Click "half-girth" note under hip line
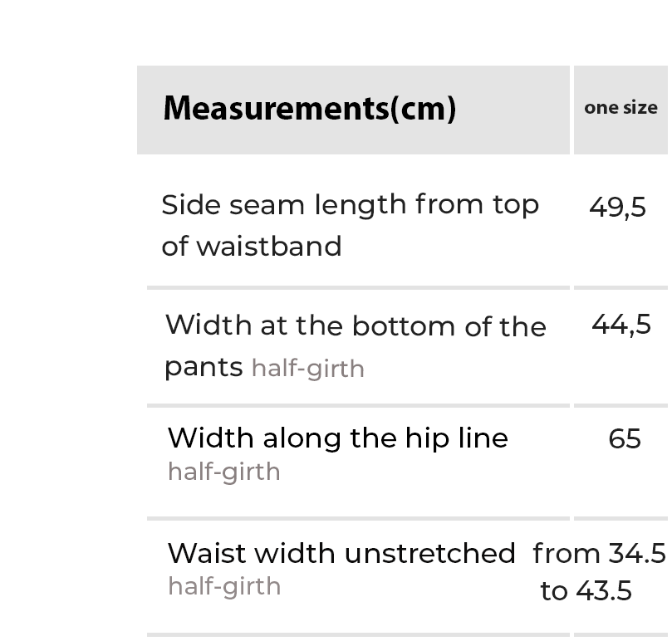Screen dimensions: 672x641 point(223,472)
